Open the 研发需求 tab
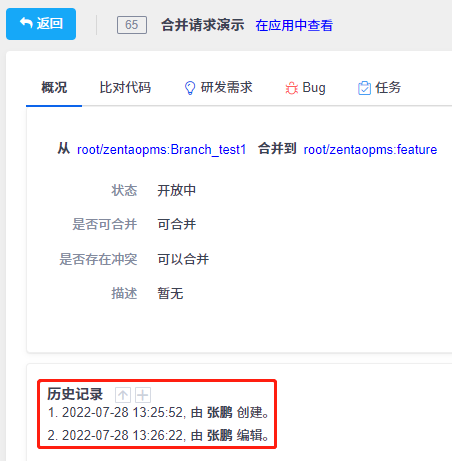 pyautogui.click(x=218, y=88)
